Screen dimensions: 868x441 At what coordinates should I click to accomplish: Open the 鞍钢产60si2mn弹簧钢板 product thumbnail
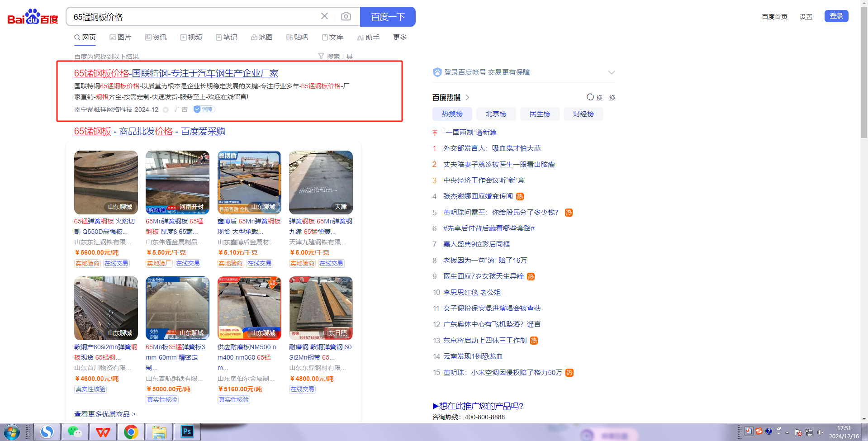point(106,308)
